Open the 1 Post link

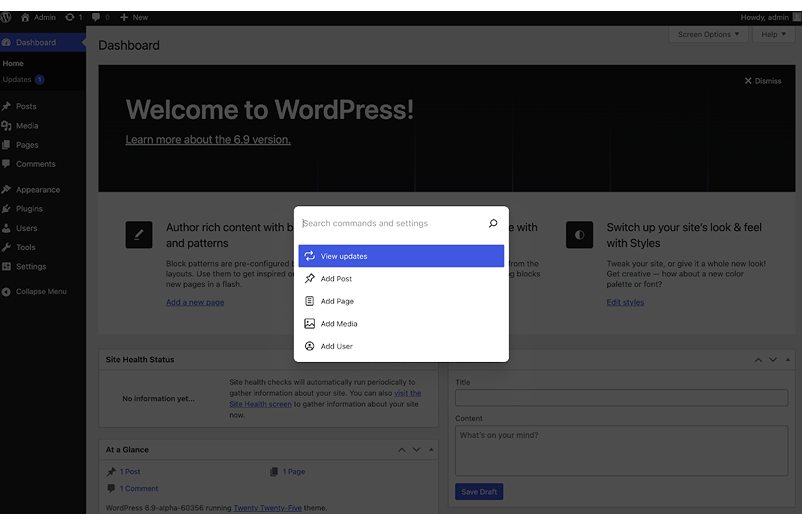click(130, 471)
